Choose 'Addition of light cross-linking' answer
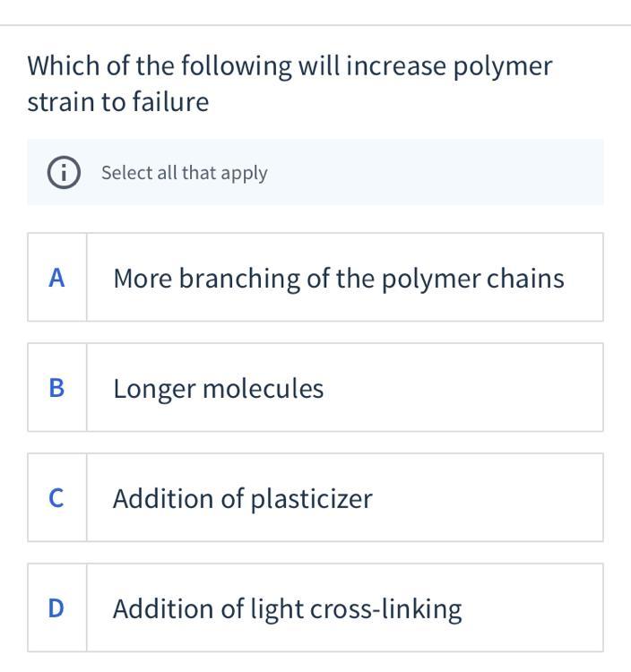Viewport: 631px width, 672px height. click(287, 609)
